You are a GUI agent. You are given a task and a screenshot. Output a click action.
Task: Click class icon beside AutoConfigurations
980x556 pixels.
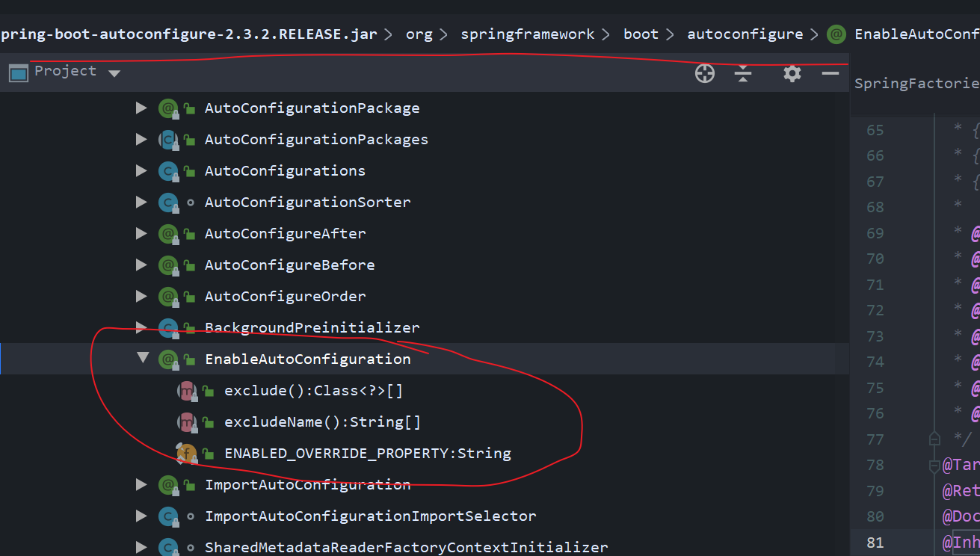167,171
